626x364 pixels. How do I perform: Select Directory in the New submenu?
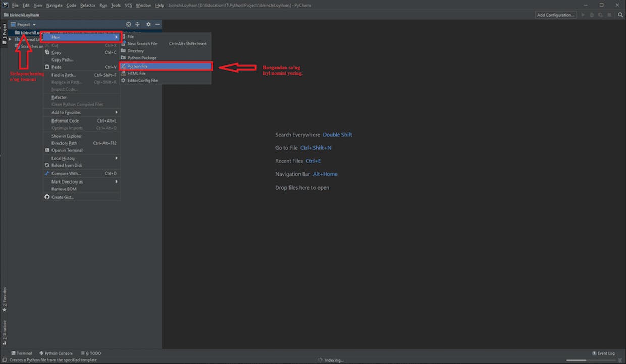[x=165, y=51]
